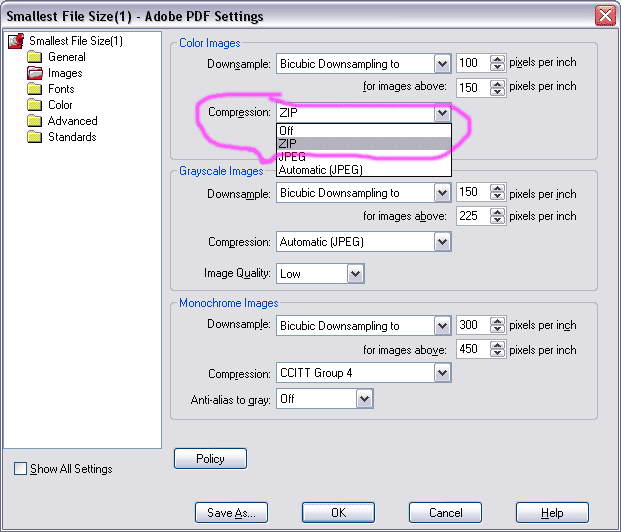Open the Color folder icon
Screen dimensions: 621x532
[35, 105]
